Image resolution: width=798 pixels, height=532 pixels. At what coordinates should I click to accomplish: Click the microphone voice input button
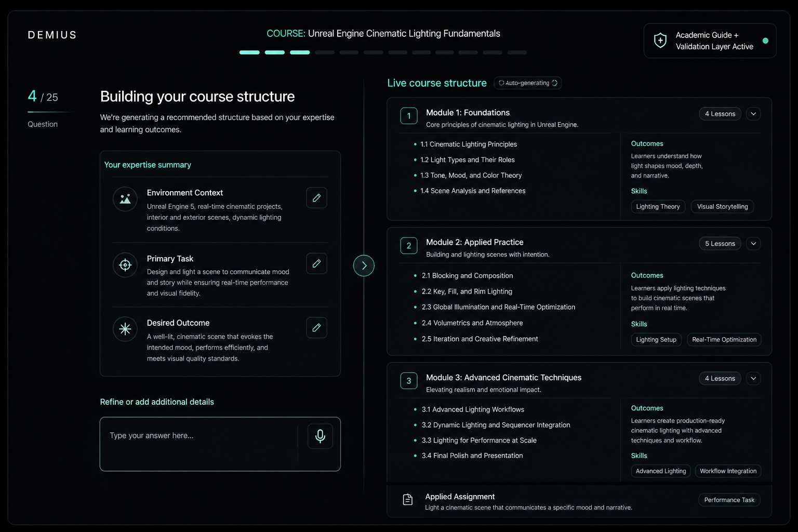point(320,436)
